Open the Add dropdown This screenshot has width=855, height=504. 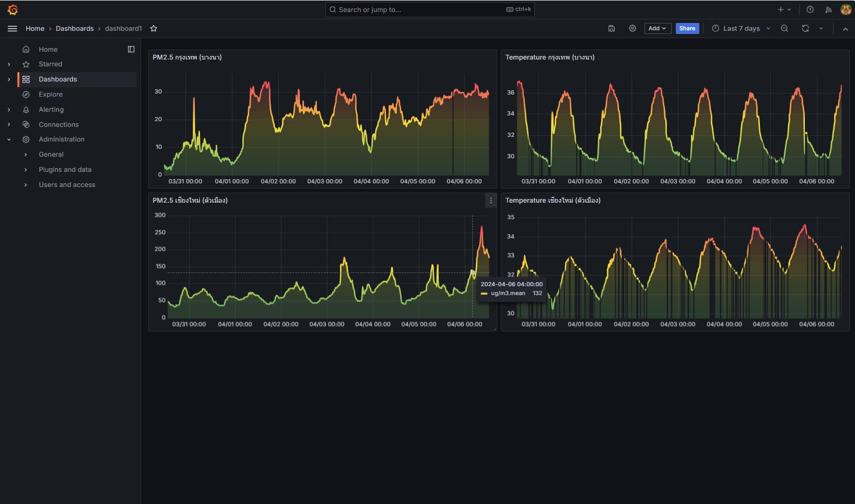(657, 28)
